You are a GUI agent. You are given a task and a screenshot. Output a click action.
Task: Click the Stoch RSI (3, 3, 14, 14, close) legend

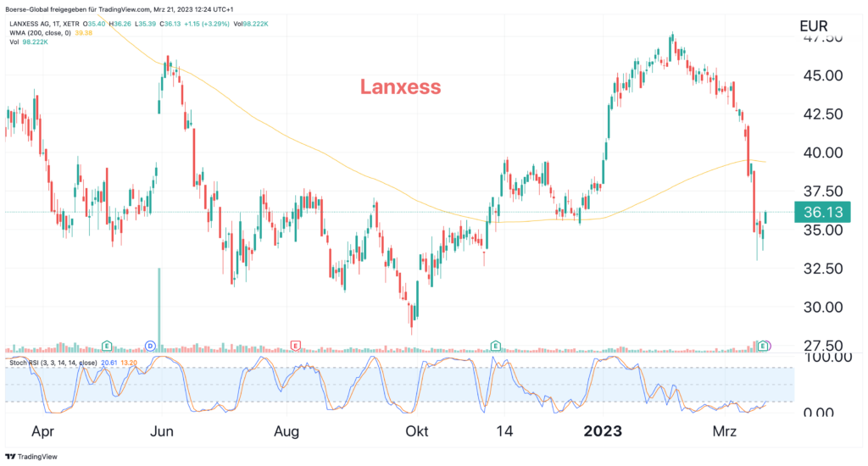[53, 363]
